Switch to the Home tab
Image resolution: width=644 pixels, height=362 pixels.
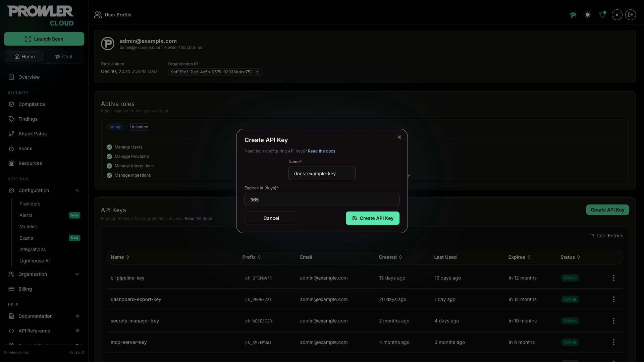click(x=24, y=57)
